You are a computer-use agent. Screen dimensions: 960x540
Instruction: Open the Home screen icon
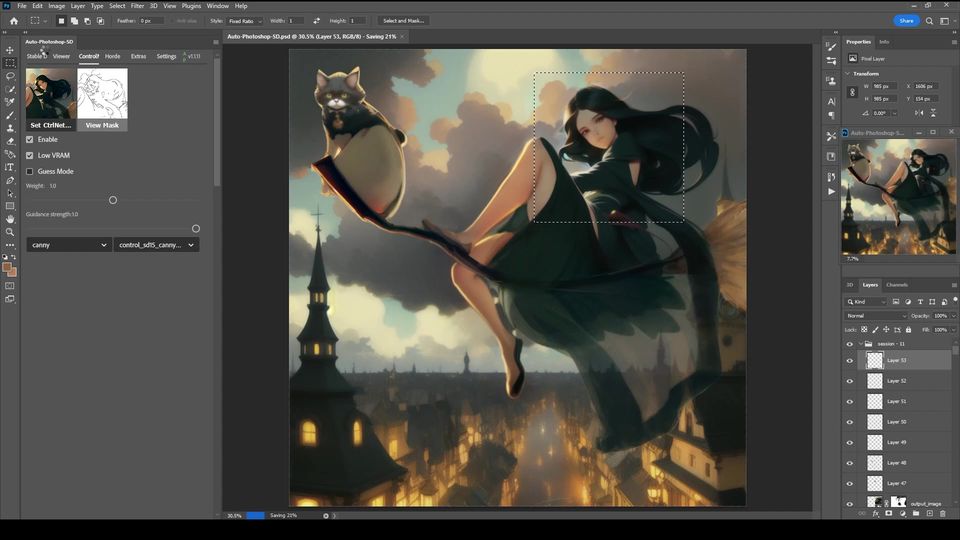click(13, 21)
